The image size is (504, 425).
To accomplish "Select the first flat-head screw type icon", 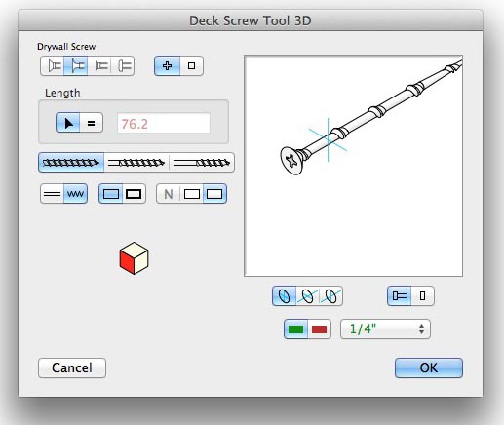I will pos(53,66).
